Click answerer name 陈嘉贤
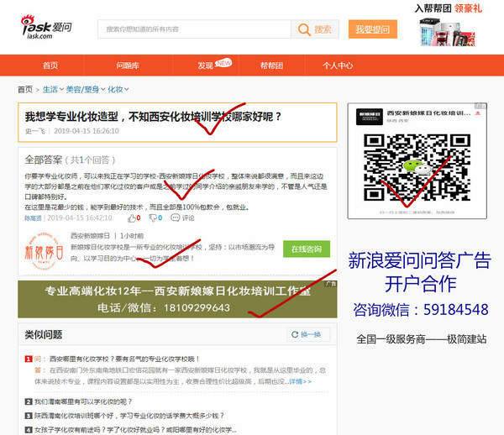The image size is (504, 435). coord(33,218)
